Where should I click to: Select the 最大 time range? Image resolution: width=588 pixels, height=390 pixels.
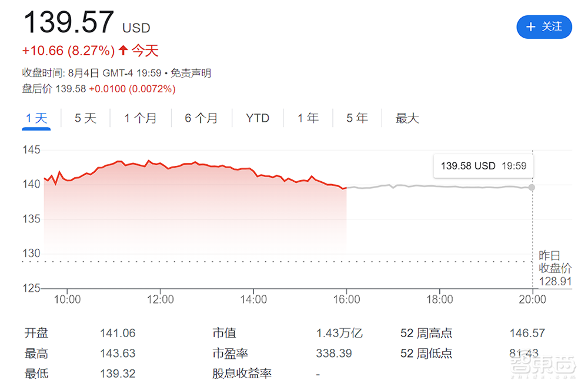tap(407, 118)
